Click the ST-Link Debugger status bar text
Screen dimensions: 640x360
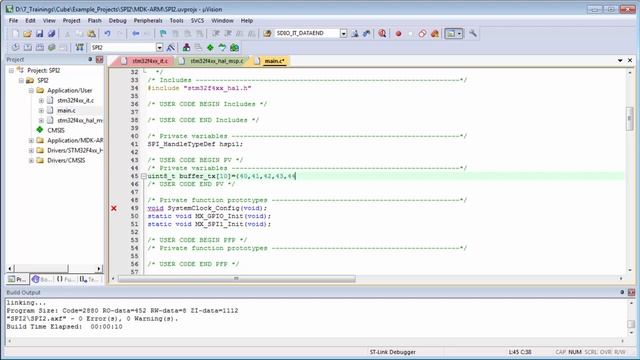click(x=393, y=352)
